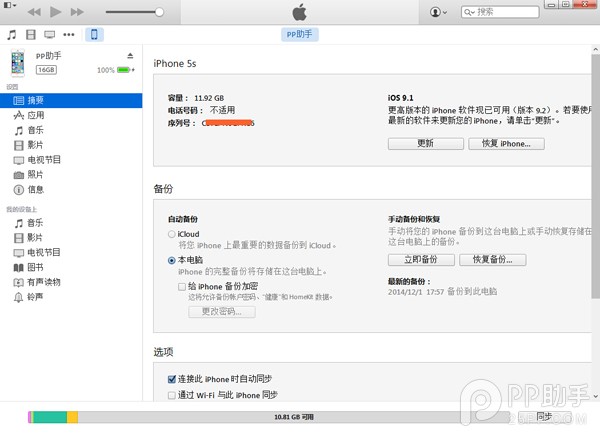This screenshot has width=600, height=433.
Task: Click the three-dots more media icon
Action: point(68,35)
